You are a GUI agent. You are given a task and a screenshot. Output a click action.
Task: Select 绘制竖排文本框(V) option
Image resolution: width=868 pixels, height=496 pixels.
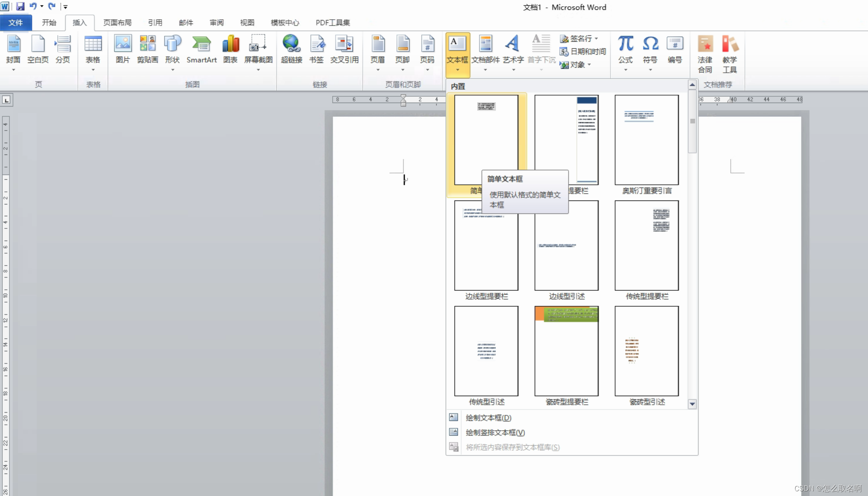[495, 433]
